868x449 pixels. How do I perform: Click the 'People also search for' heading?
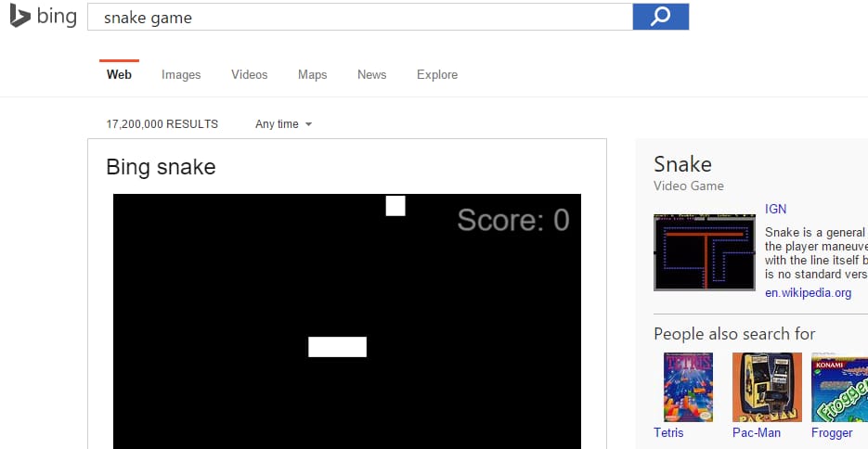pos(734,334)
